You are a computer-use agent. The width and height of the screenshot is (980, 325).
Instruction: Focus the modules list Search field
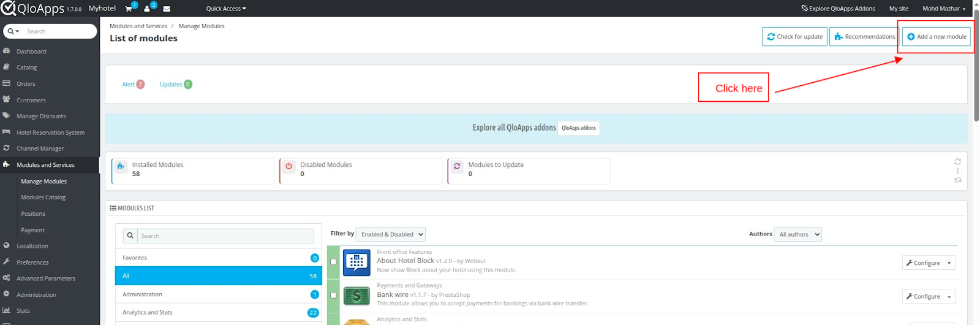(x=225, y=235)
